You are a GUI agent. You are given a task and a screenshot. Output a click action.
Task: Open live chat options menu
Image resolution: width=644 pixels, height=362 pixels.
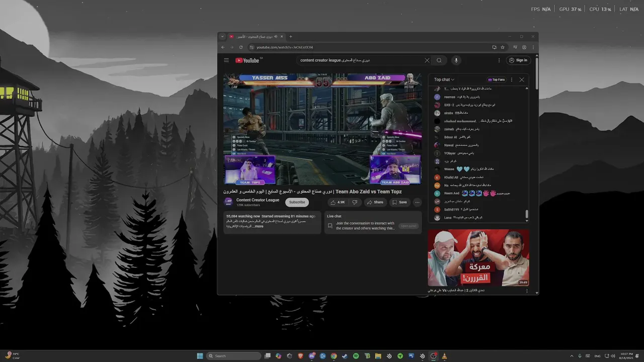point(512,79)
